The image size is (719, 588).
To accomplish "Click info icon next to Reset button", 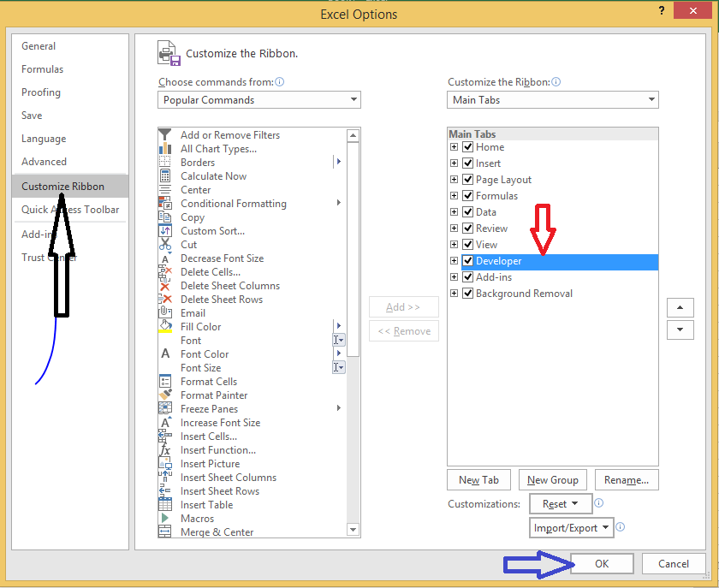I will coord(599,503).
